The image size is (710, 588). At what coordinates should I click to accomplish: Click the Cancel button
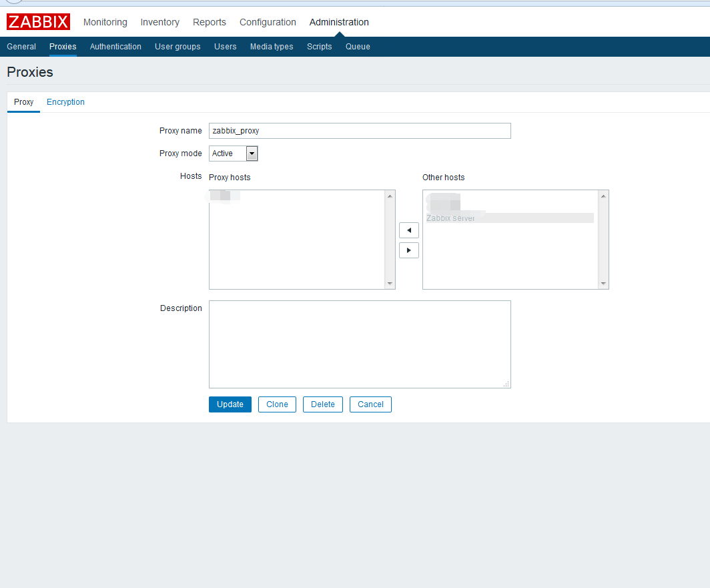tap(370, 404)
